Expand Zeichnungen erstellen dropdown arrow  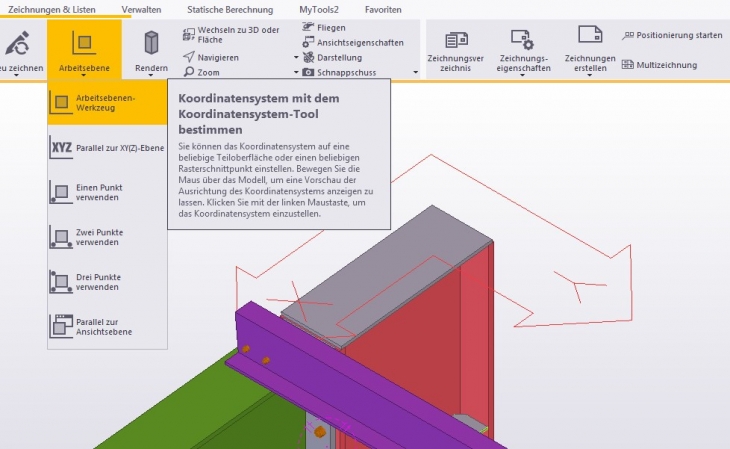[x=589, y=75]
